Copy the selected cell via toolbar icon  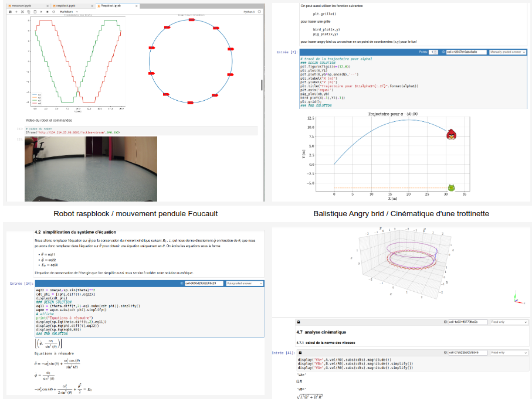(29, 11)
